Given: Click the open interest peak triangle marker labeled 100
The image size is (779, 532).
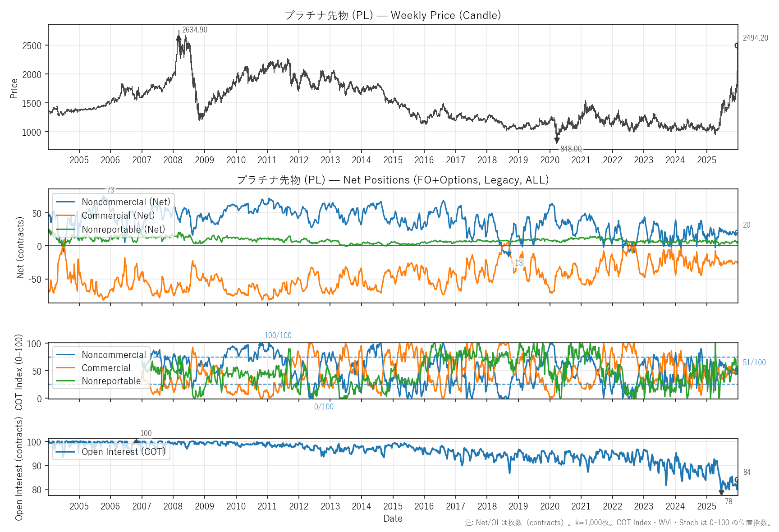Looking at the screenshot, I should (x=137, y=442).
